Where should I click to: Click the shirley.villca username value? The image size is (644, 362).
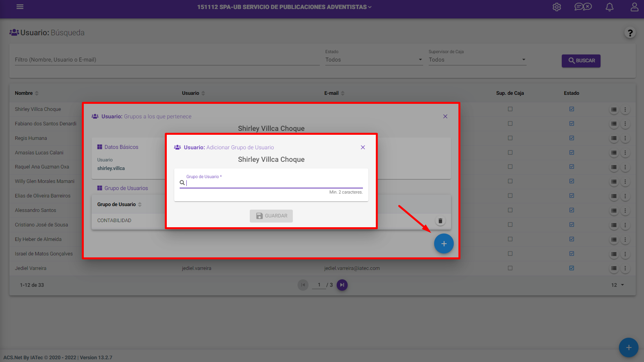coord(111,168)
